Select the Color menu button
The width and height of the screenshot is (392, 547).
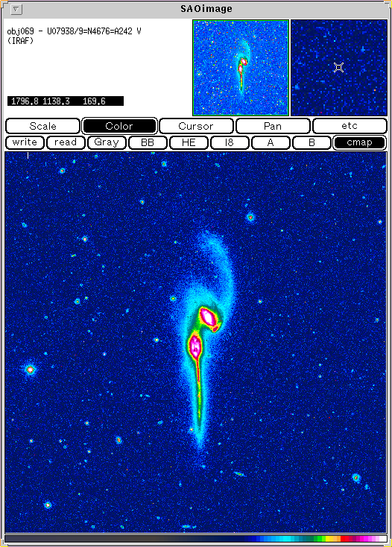(x=119, y=126)
